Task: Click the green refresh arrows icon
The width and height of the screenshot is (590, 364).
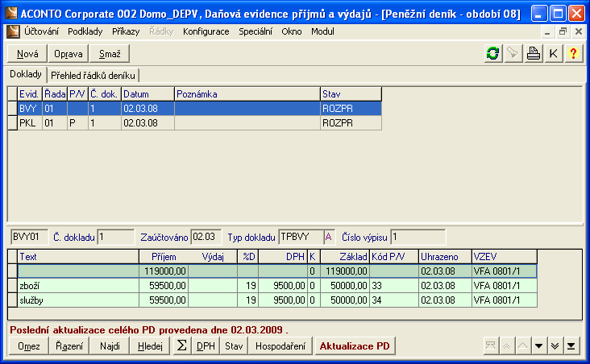Action: (x=492, y=53)
